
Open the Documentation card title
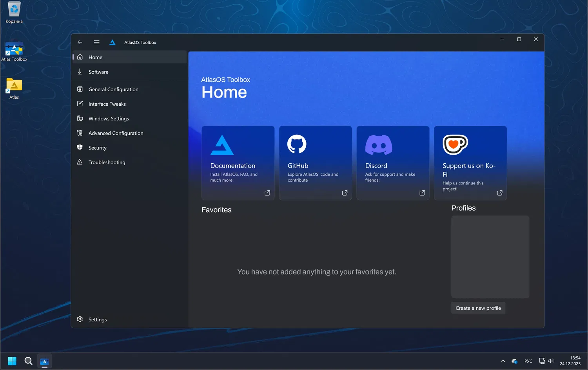[x=233, y=166]
